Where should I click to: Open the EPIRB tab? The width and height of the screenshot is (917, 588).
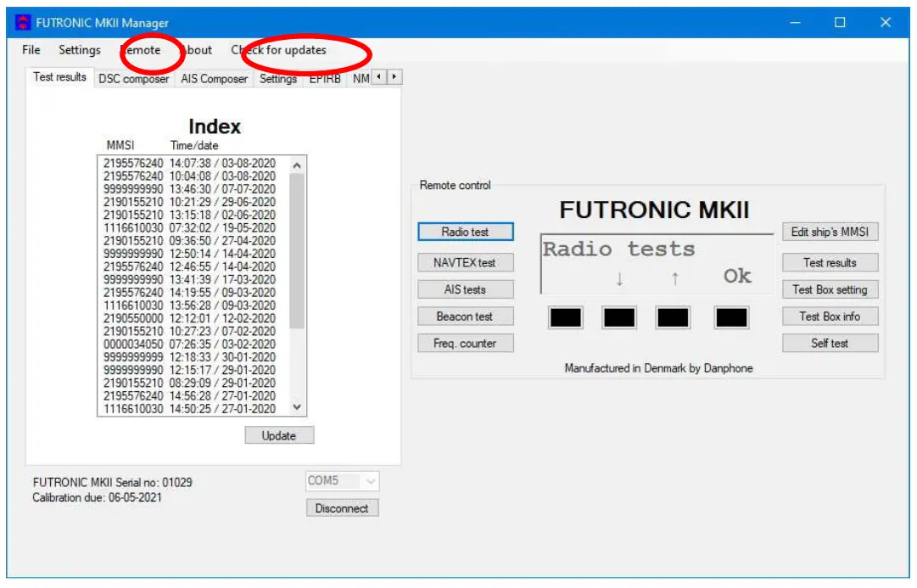(325, 77)
